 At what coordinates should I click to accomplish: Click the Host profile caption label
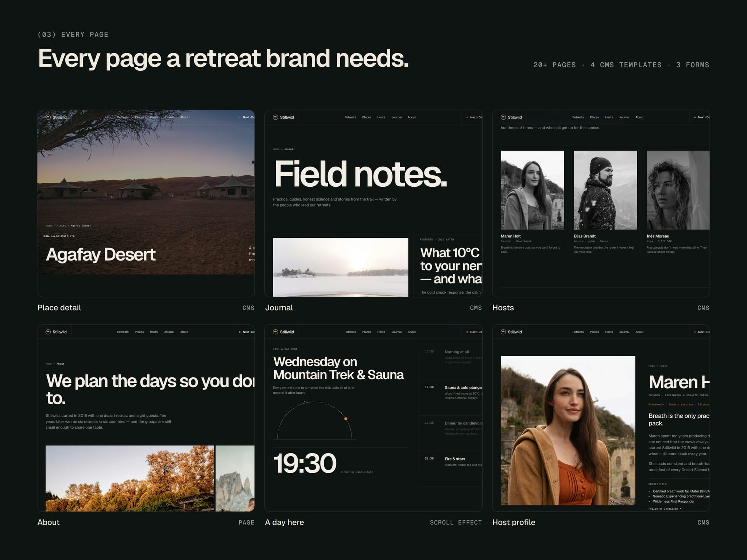click(514, 522)
